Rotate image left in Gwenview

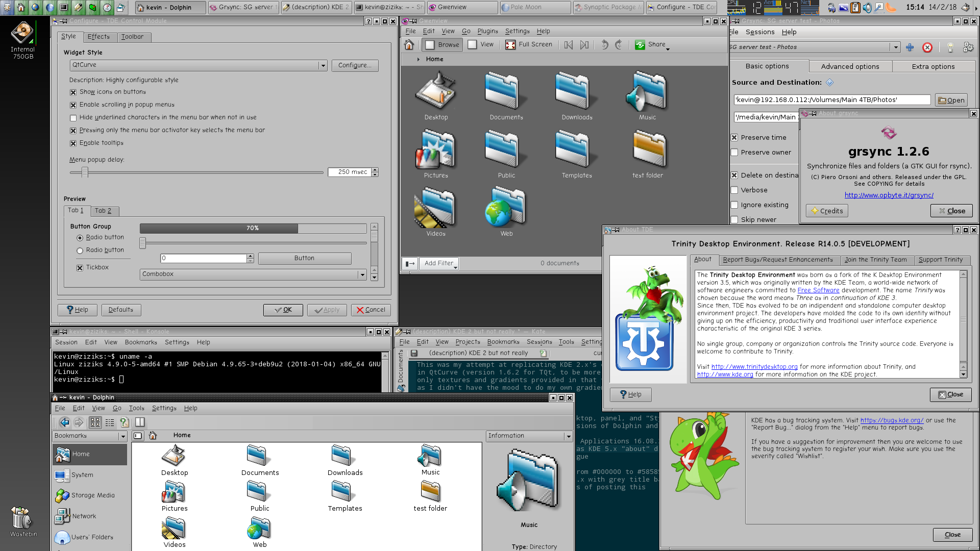click(604, 44)
